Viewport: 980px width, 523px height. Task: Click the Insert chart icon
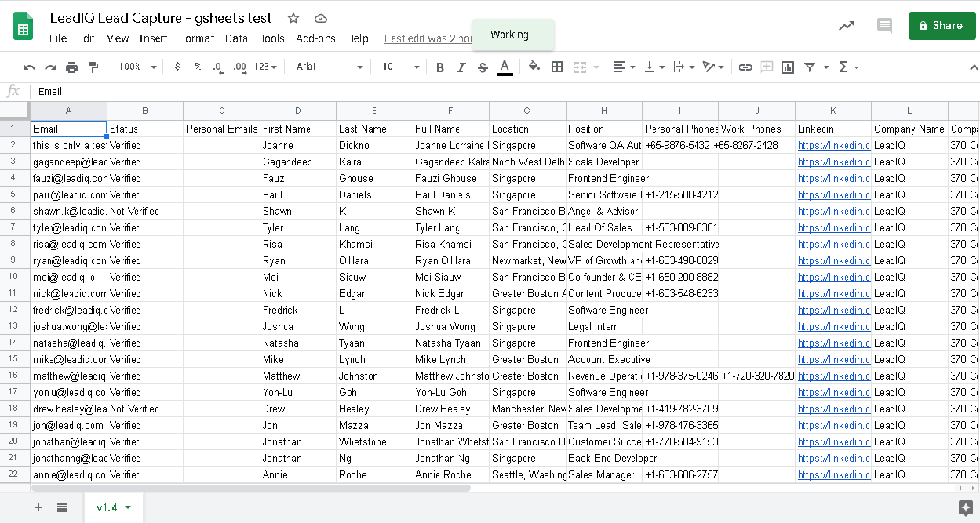(788, 67)
